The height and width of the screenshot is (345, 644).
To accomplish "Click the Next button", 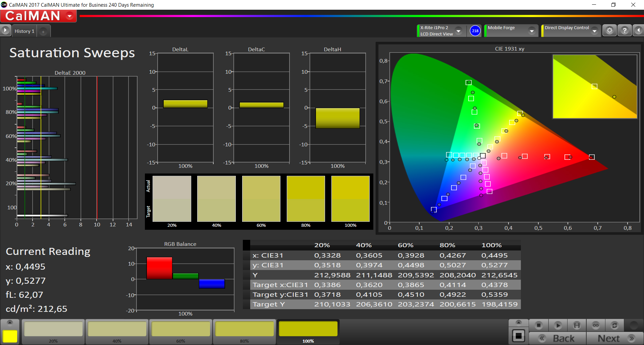I will point(615,338).
